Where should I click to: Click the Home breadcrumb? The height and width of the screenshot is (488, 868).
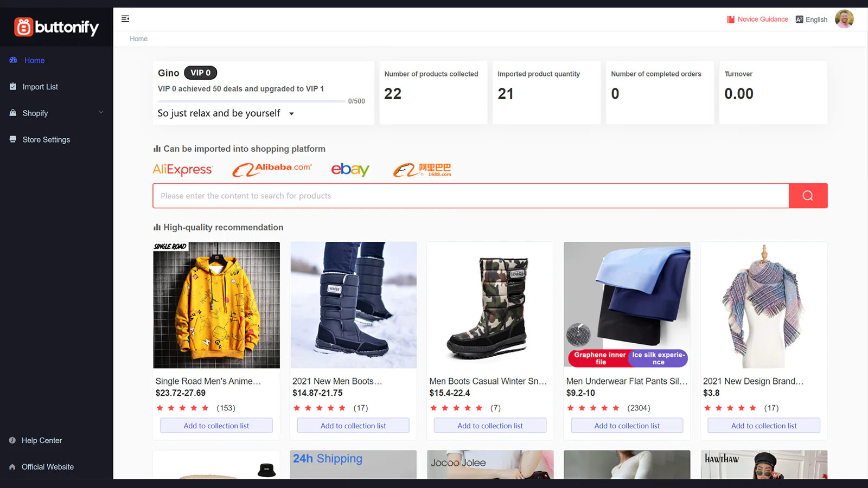[x=138, y=39]
